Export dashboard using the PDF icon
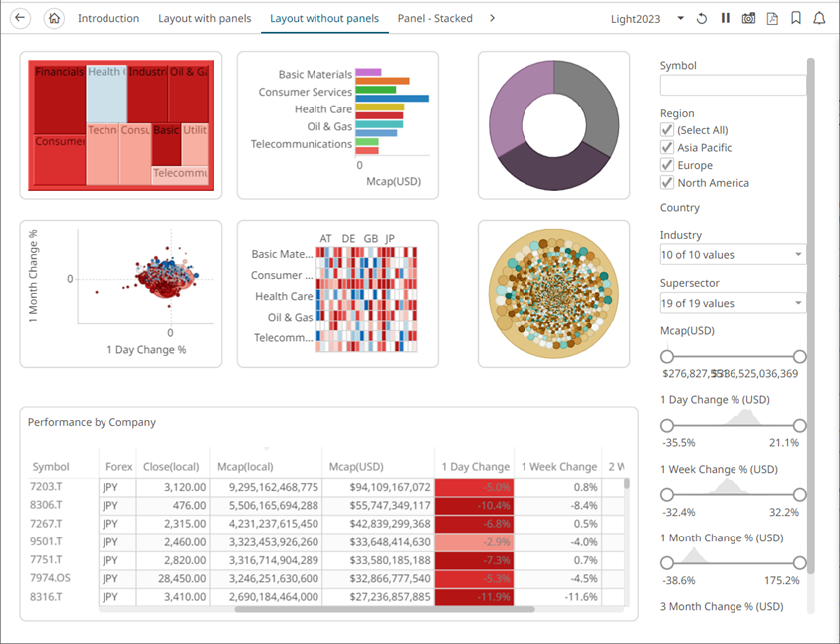The image size is (840, 644). 772,18
